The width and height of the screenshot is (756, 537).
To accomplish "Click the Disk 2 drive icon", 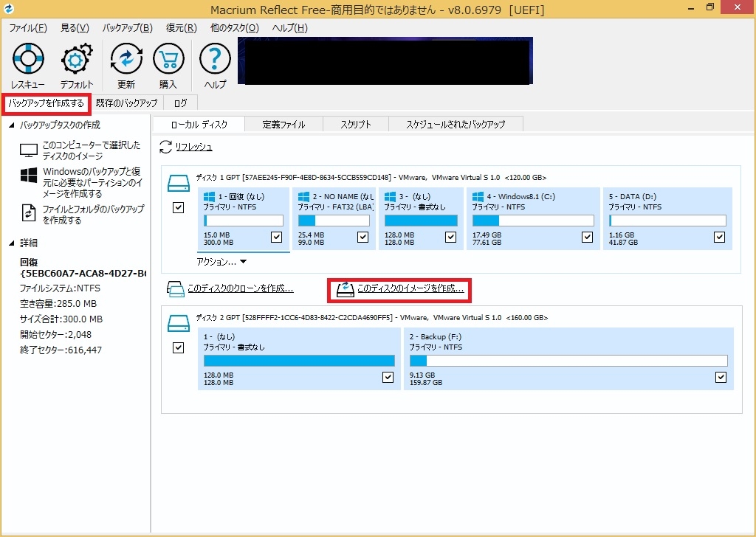I will (x=179, y=323).
